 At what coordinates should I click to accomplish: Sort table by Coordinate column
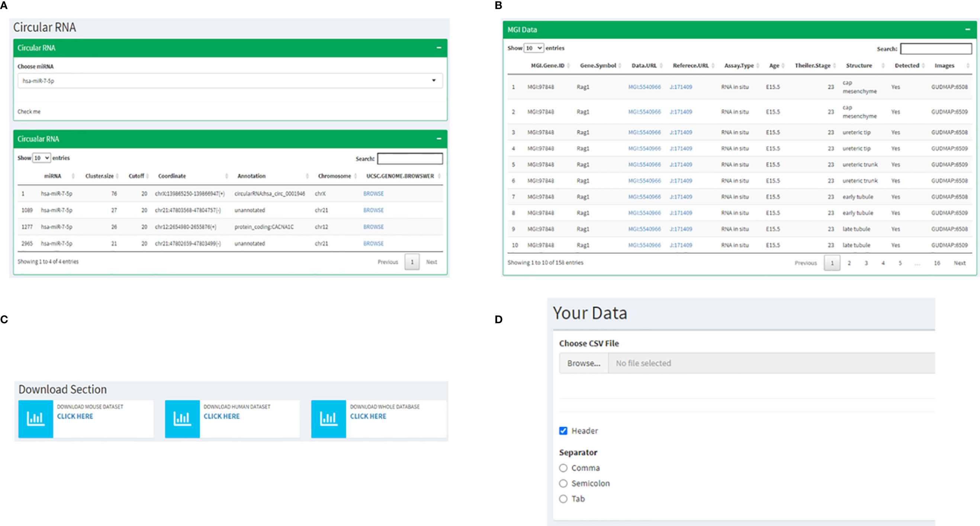click(x=172, y=176)
